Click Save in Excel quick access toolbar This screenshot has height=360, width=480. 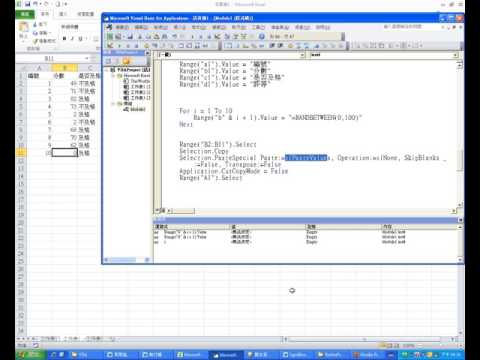pyautogui.click(x=27, y=4)
